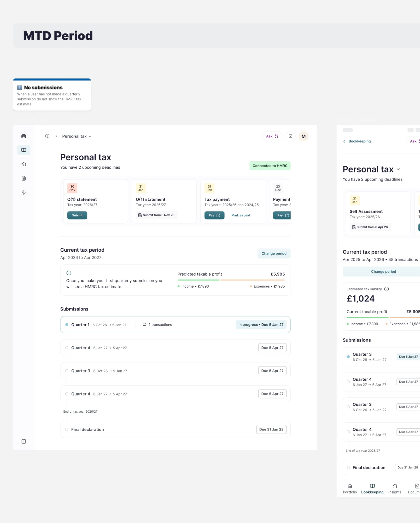This screenshot has height=523, width=420.
Task: Collapse the sidebar using bottom panel icon
Action: [x=24, y=441]
